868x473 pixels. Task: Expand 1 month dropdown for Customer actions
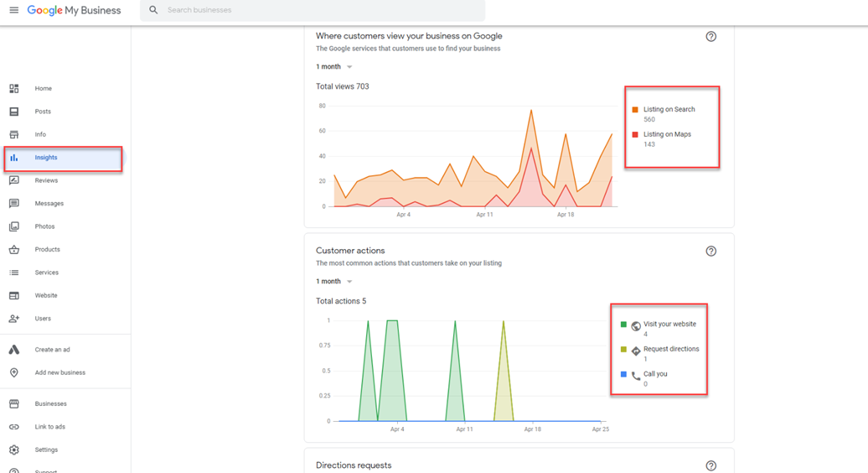[334, 281]
